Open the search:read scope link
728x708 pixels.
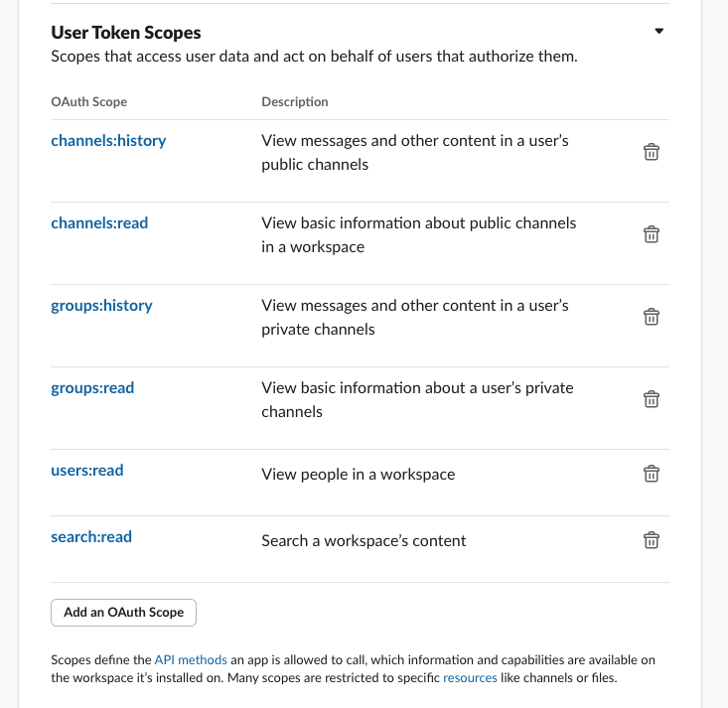click(91, 537)
